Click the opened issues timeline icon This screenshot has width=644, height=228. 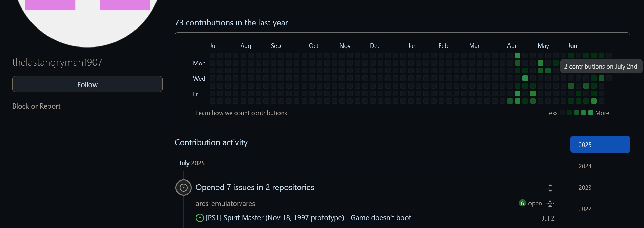click(184, 188)
